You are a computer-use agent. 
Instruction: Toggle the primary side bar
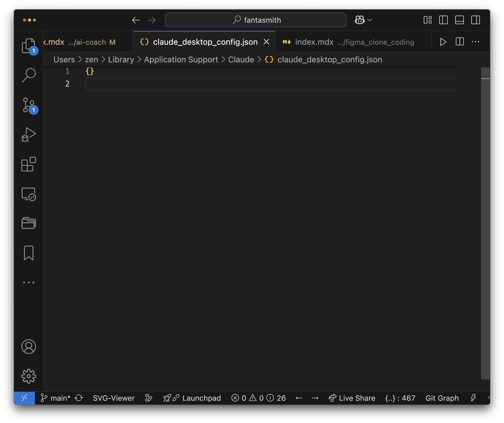(443, 20)
